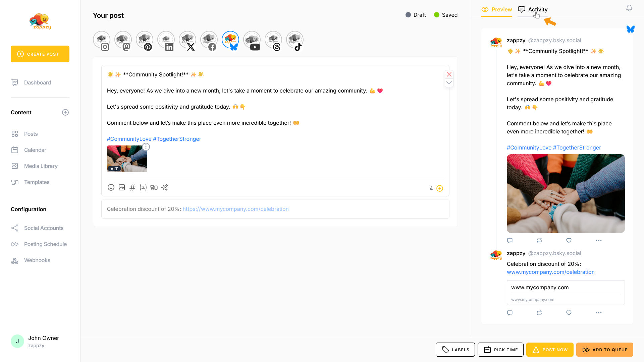Insert hashtag using the # icon
644x362 pixels.
pos(132,188)
